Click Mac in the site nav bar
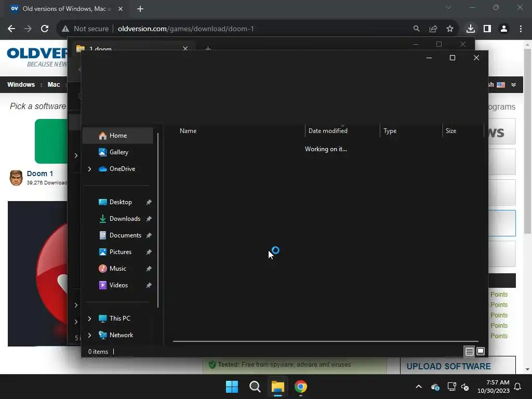Viewport: 532px width, 399px height. 54,85
